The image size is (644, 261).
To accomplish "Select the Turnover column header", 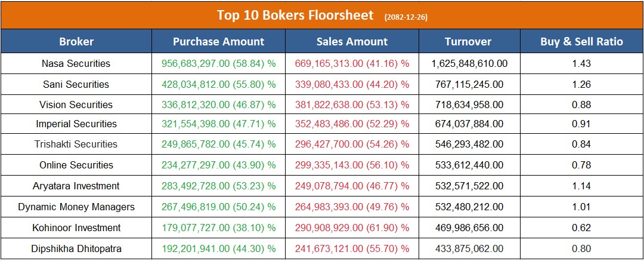I will point(468,41).
